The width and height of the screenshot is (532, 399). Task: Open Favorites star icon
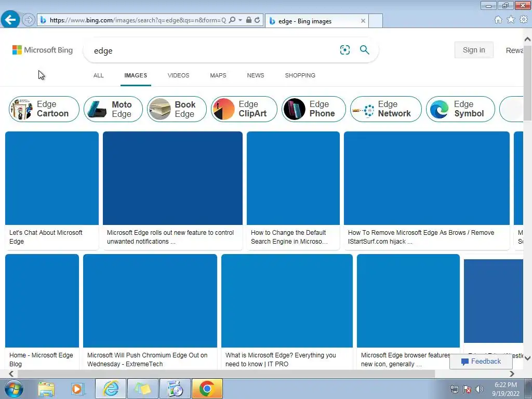point(511,20)
